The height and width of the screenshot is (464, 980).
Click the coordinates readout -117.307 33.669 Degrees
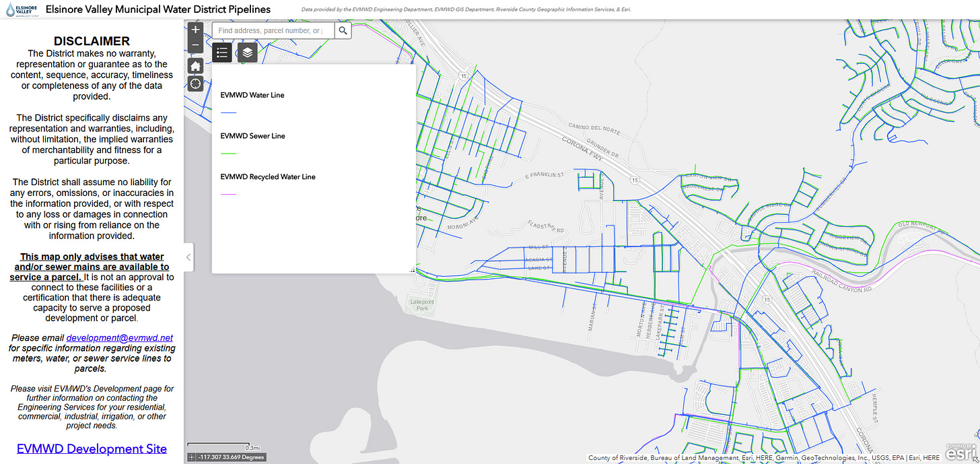click(232, 457)
